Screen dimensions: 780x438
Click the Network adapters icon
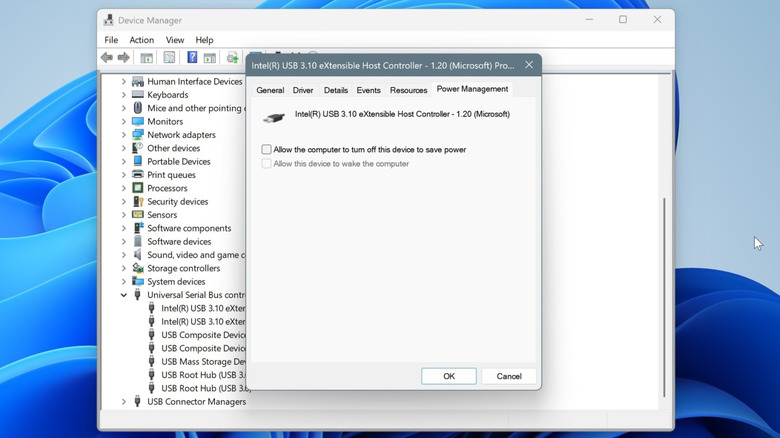pos(138,135)
